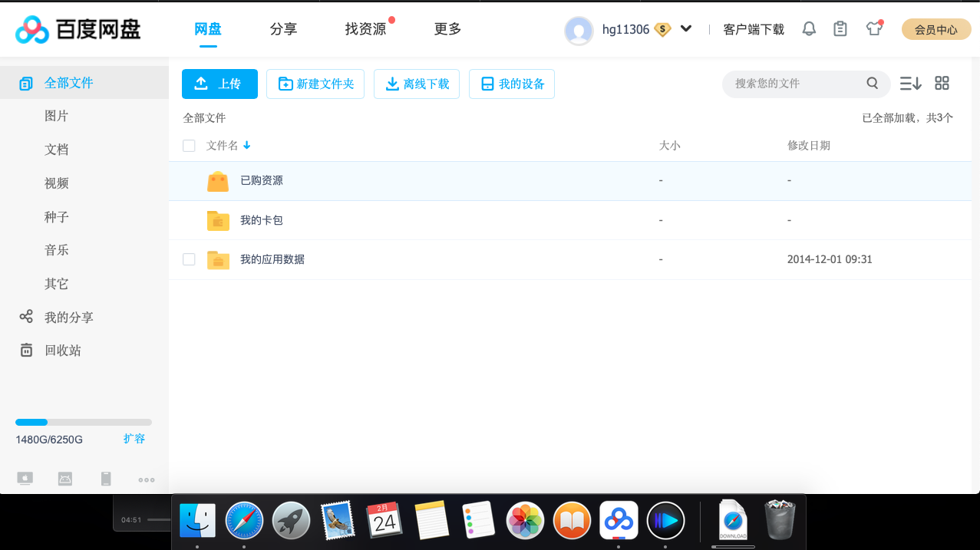Click the 1480G/6250G storage text

point(49,440)
